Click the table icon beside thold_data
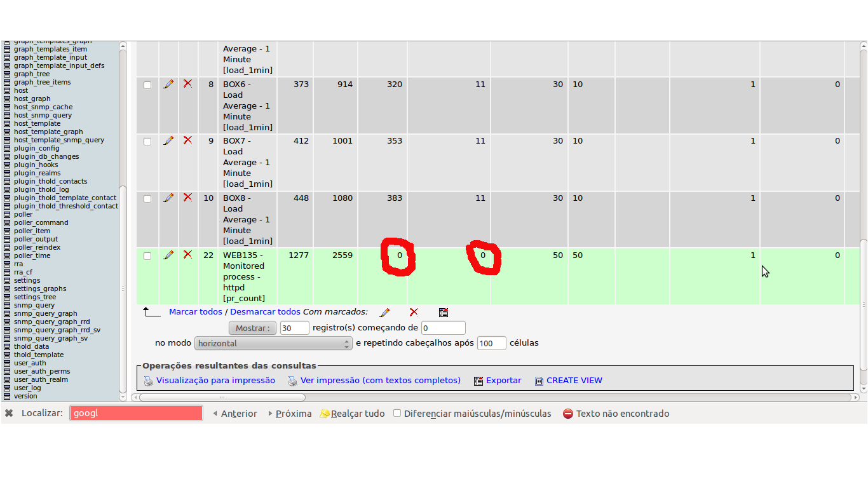868x488 pixels. tap(7, 346)
